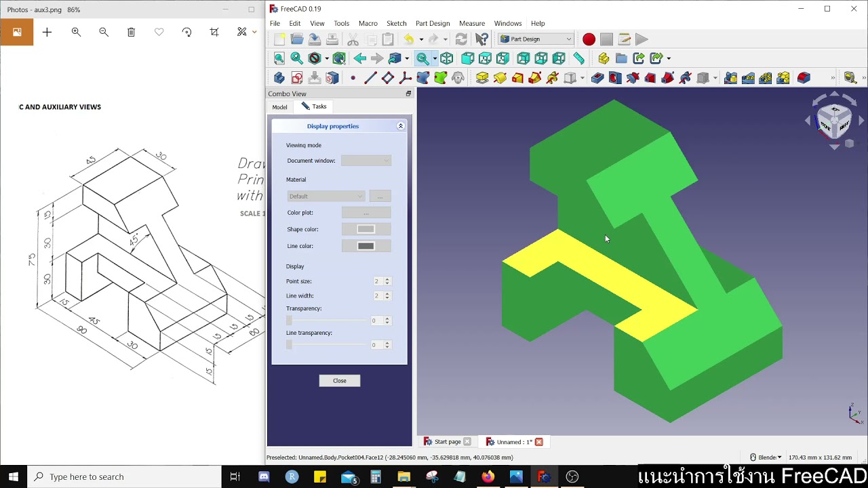
Task: Open Color plot ellipsis button
Action: (366, 213)
